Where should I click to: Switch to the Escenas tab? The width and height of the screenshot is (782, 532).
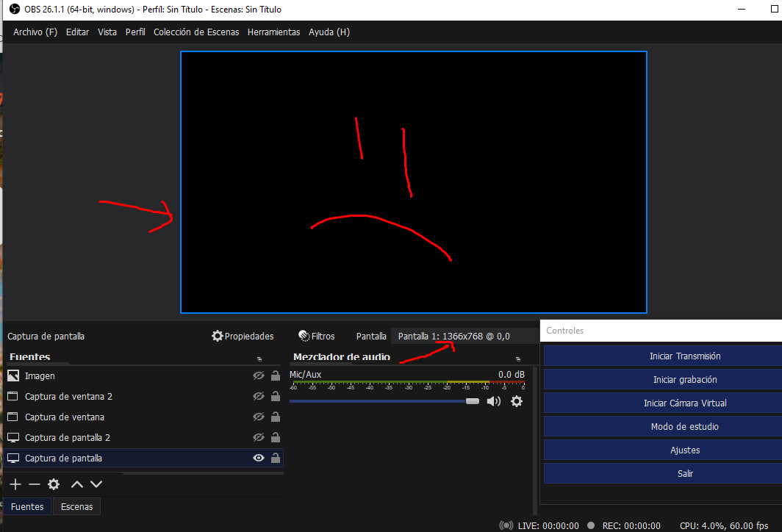pyautogui.click(x=76, y=506)
